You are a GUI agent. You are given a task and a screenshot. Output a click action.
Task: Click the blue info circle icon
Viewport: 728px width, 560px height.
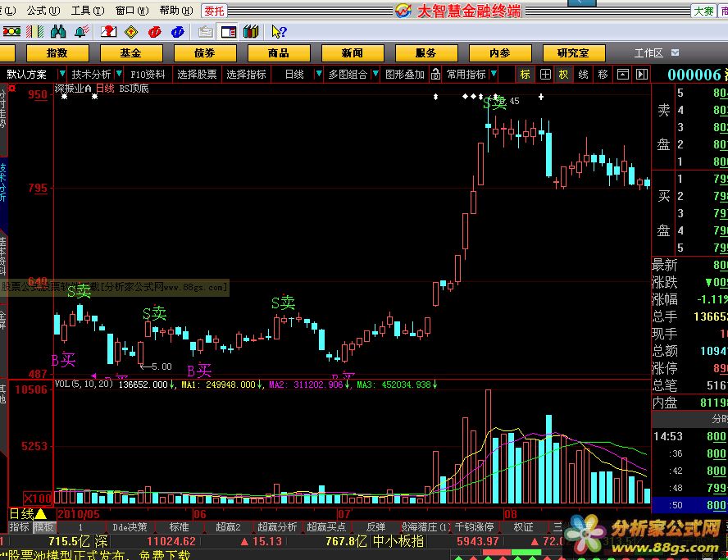[177, 32]
